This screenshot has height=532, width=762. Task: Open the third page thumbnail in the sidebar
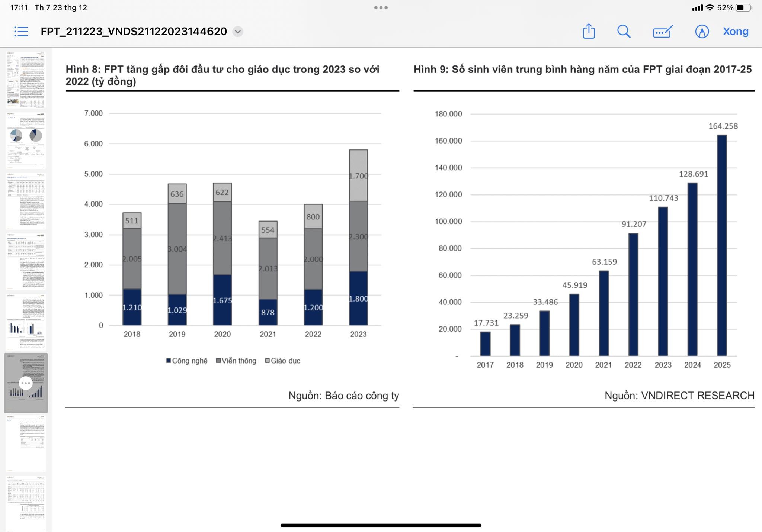[26, 201]
